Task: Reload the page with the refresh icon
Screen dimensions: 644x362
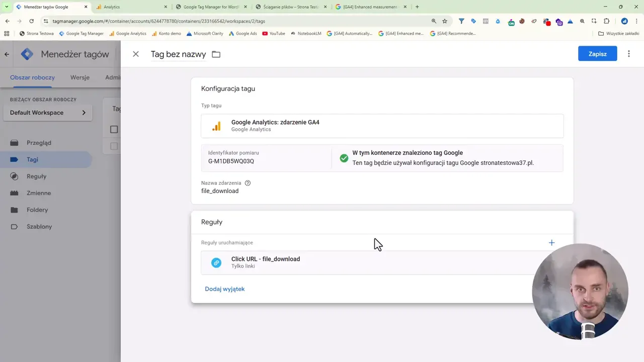Action: (32, 21)
